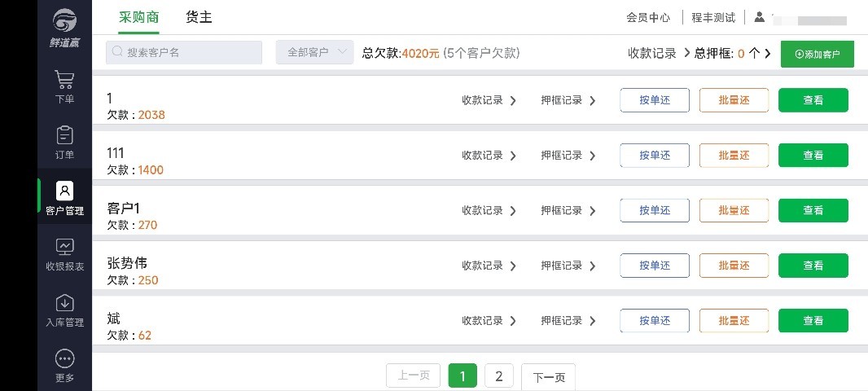
Task: Open 收银报表 chart icon
Action: coord(65,247)
